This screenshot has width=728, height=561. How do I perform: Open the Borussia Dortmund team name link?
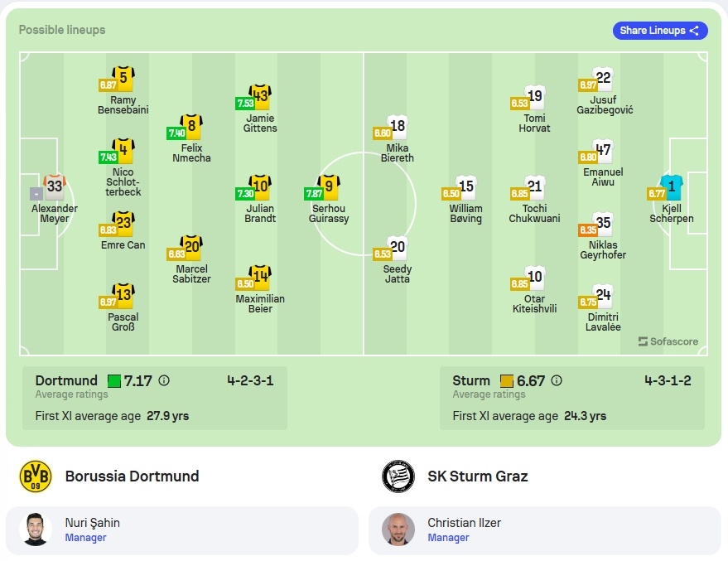click(x=132, y=476)
